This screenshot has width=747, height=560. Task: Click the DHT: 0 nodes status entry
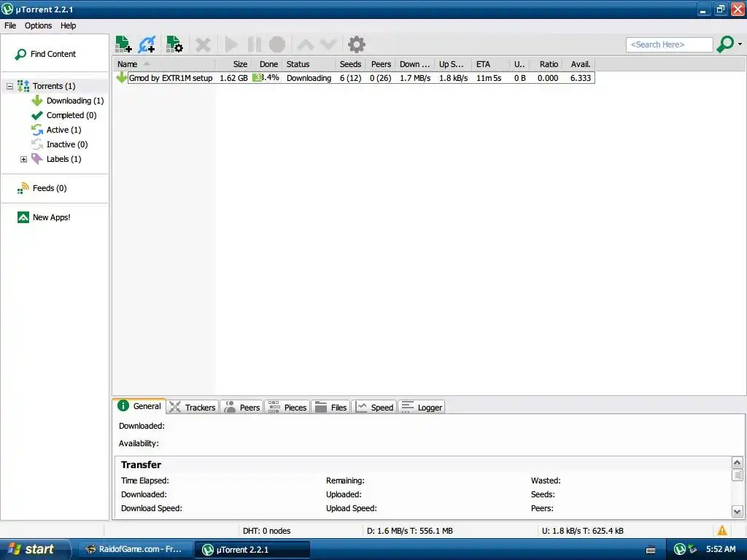[267, 531]
